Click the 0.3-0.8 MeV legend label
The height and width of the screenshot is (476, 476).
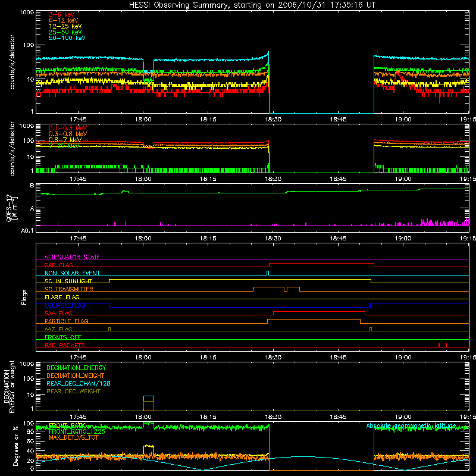[68, 134]
